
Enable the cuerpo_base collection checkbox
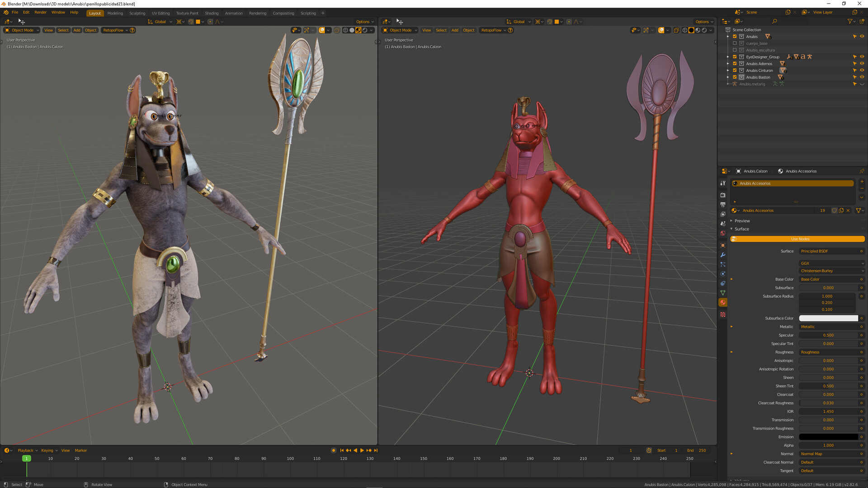pyautogui.click(x=735, y=43)
